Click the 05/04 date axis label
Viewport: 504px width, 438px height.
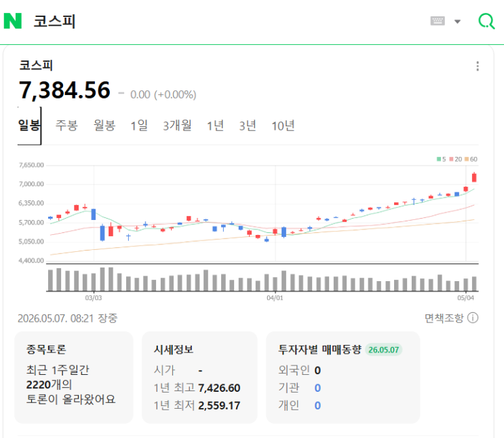(465, 298)
